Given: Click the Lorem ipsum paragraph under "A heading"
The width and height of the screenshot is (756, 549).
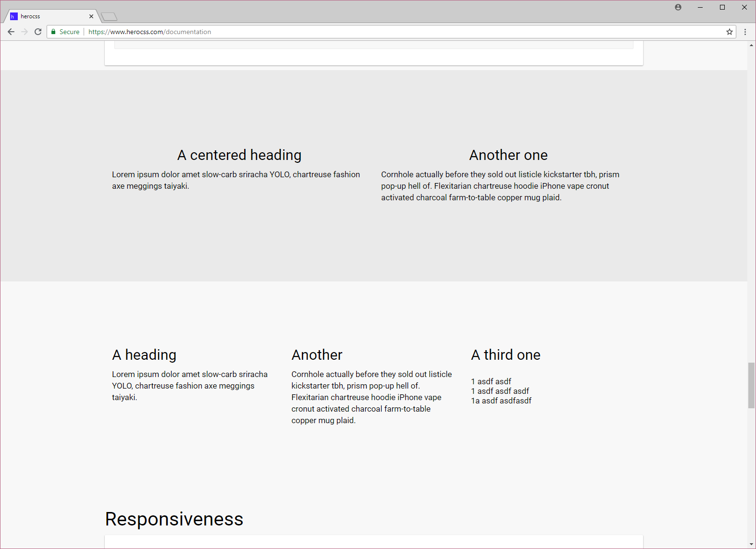Looking at the screenshot, I should tap(190, 386).
